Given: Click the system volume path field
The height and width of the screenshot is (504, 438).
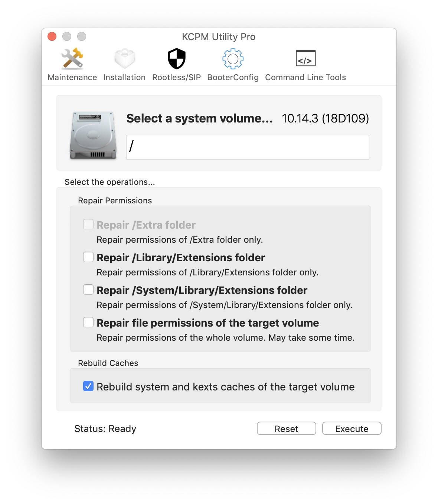Looking at the screenshot, I should pyautogui.click(x=248, y=147).
